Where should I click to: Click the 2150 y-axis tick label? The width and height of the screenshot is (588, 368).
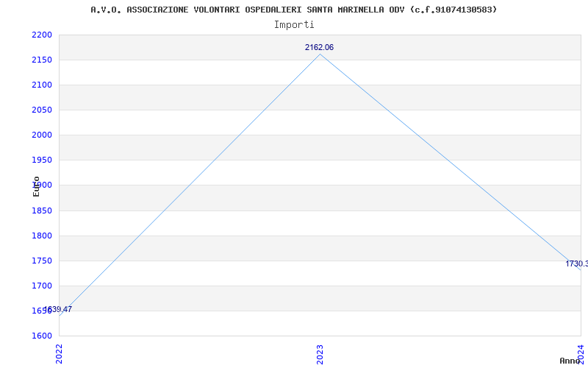[x=42, y=60]
